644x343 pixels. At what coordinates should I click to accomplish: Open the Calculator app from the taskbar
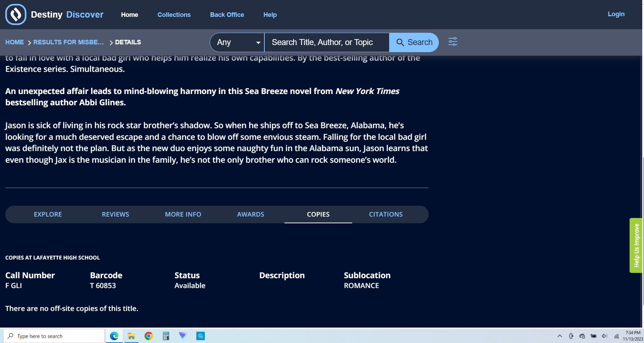(x=166, y=336)
